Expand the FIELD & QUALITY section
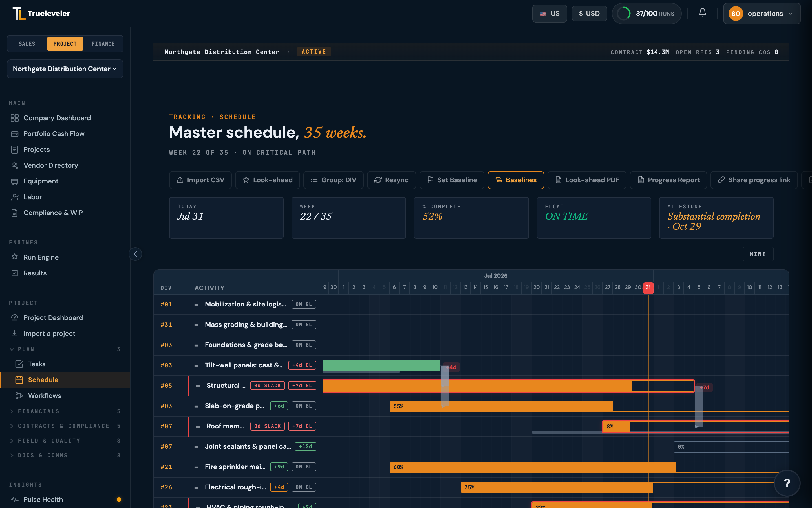The width and height of the screenshot is (812, 508). point(65,441)
